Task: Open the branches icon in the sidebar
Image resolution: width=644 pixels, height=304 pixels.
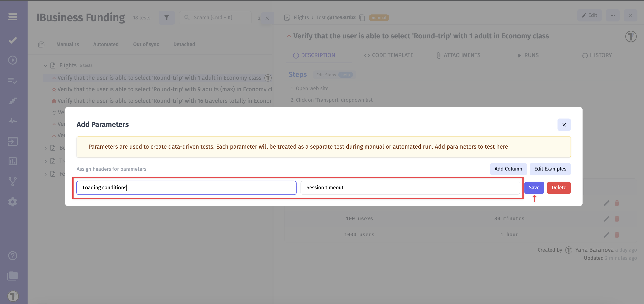Action: pyautogui.click(x=12, y=182)
